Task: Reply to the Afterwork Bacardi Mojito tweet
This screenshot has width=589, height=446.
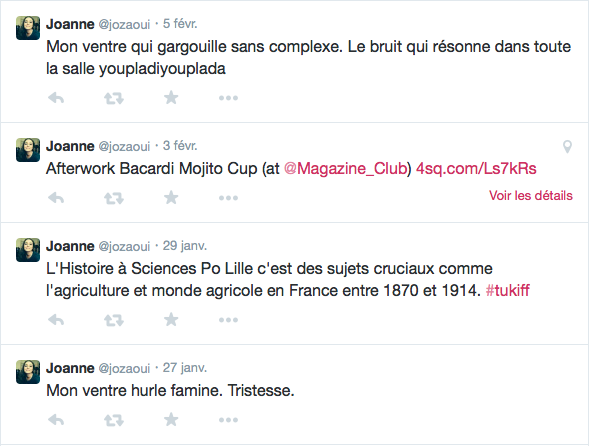Action: pyautogui.click(x=56, y=198)
